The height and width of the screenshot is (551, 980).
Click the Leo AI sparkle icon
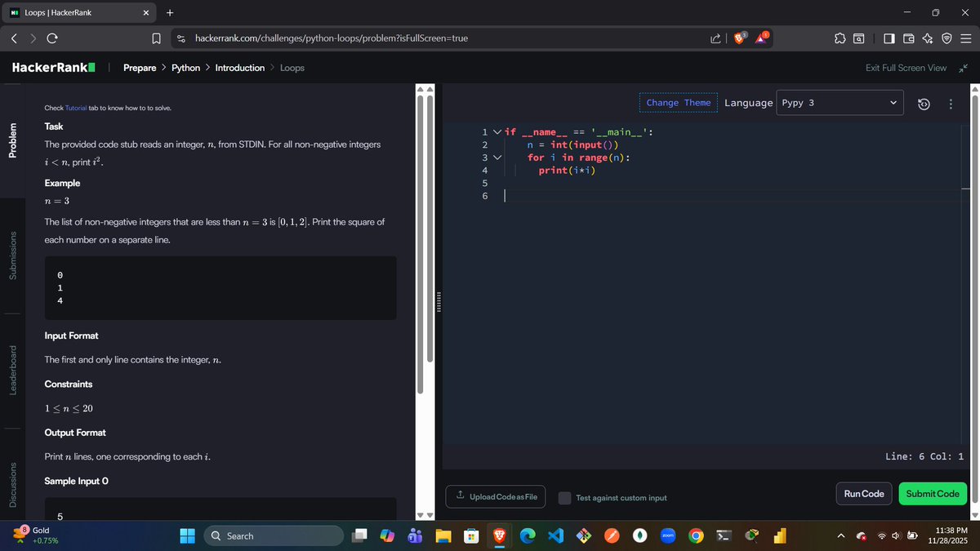click(929, 38)
